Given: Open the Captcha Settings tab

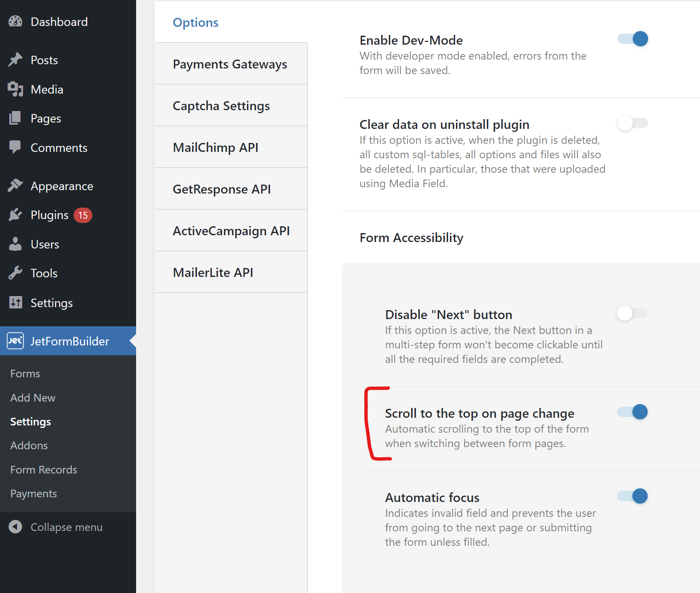Looking at the screenshot, I should (221, 105).
